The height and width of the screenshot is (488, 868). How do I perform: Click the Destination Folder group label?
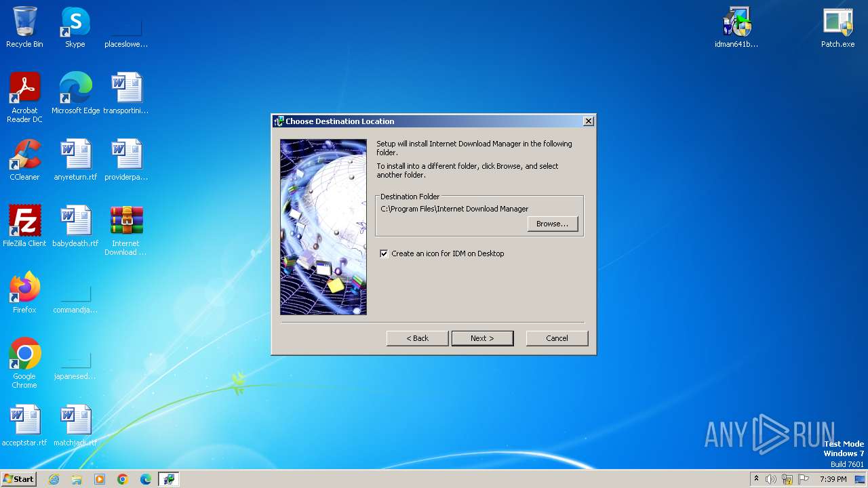click(x=410, y=197)
